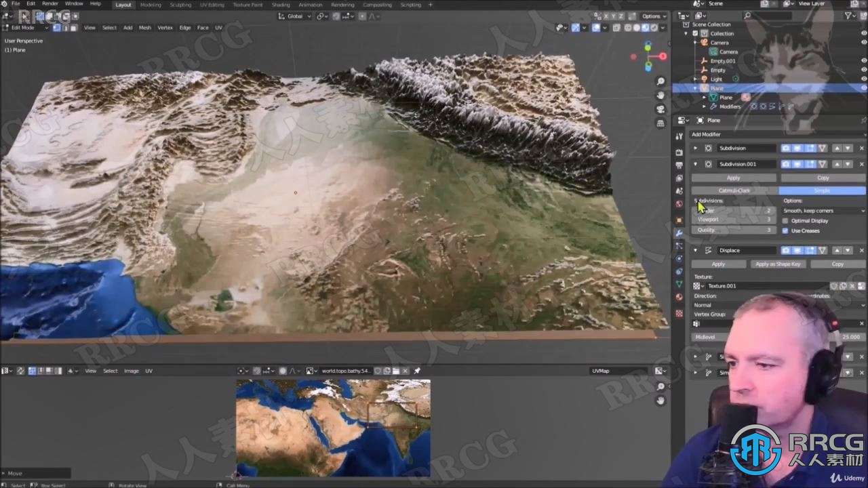Open the Tool properties tab icon
The image size is (868, 488).
pyautogui.click(x=679, y=137)
